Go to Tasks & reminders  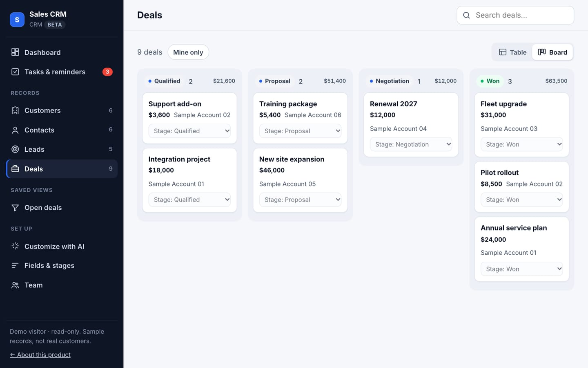tap(62, 72)
